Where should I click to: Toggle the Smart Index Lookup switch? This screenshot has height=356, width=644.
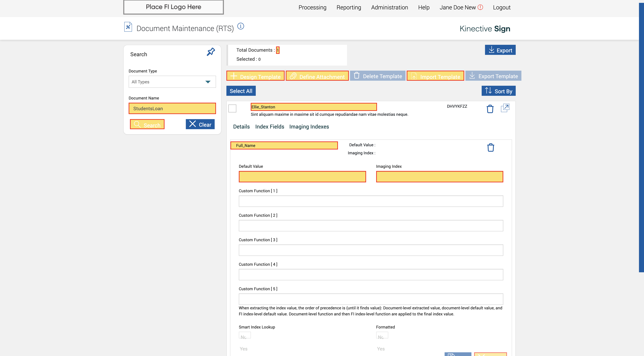(x=245, y=335)
